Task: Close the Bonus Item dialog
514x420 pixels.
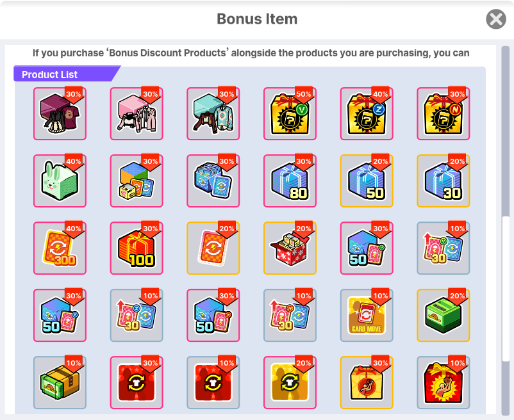Action: 495,19
